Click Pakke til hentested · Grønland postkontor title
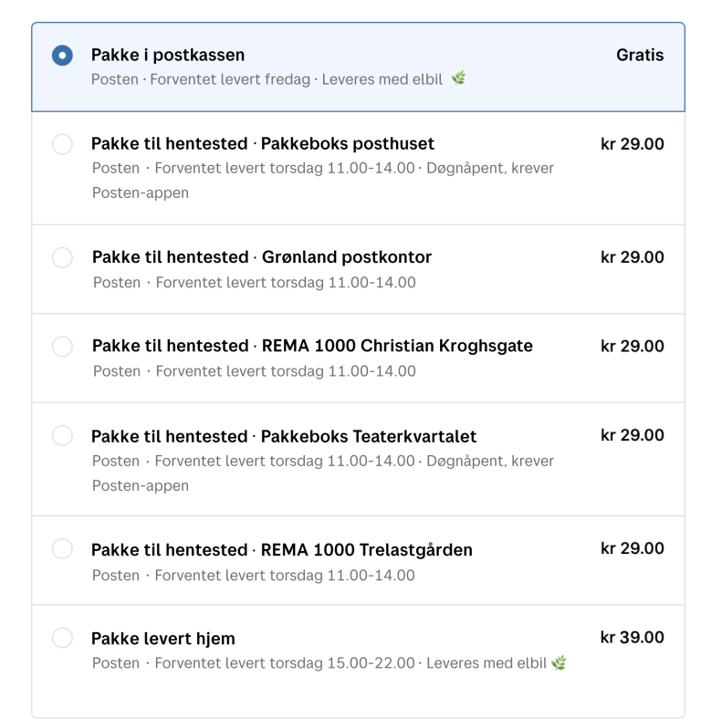Image resolution: width=701 pixels, height=728 pixels. pos(262,257)
